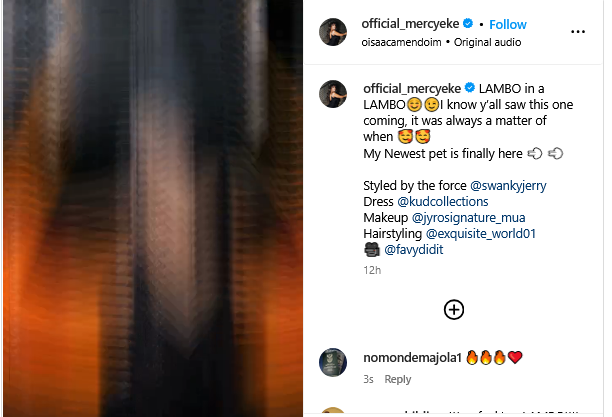
Task: Click the 3s comment timestamp
Action: pyautogui.click(x=369, y=379)
